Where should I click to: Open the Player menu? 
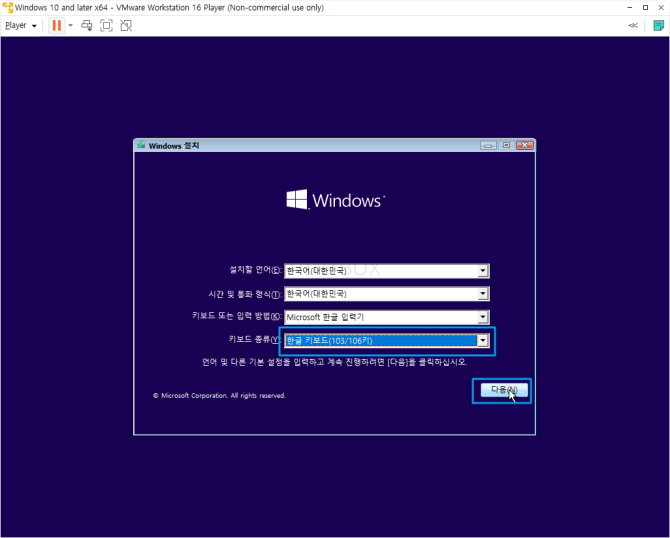click(x=21, y=26)
